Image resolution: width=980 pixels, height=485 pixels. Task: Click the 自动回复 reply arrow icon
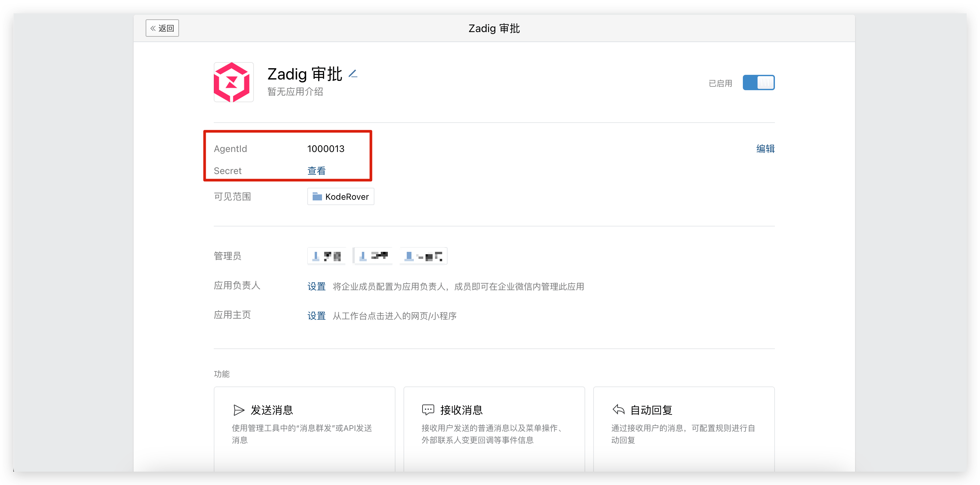pyautogui.click(x=619, y=410)
